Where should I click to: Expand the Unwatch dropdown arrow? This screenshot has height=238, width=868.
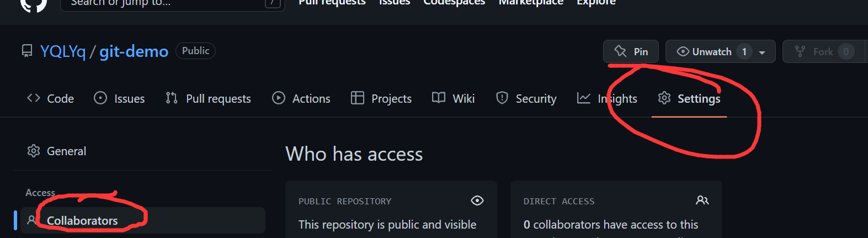pyautogui.click(x=762, y=52)
